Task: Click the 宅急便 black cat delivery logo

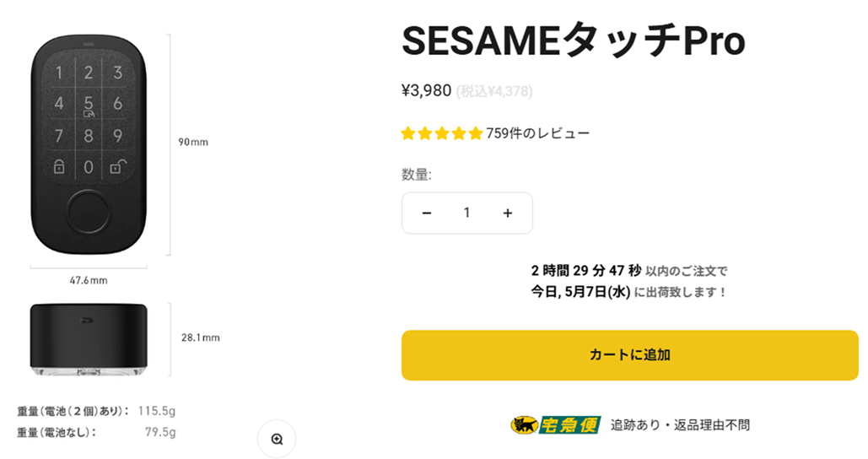Action: point(555,425)
